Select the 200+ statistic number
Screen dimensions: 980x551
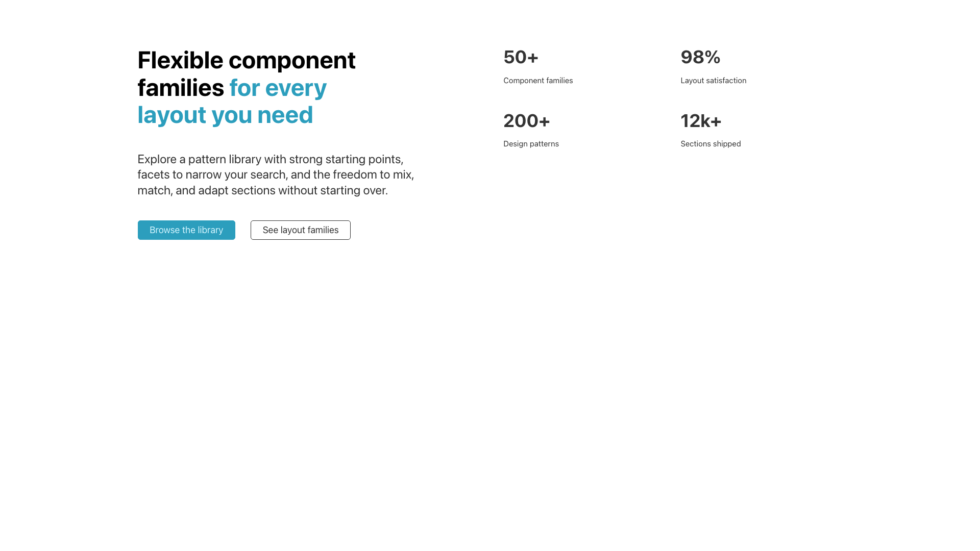(526, 121)
